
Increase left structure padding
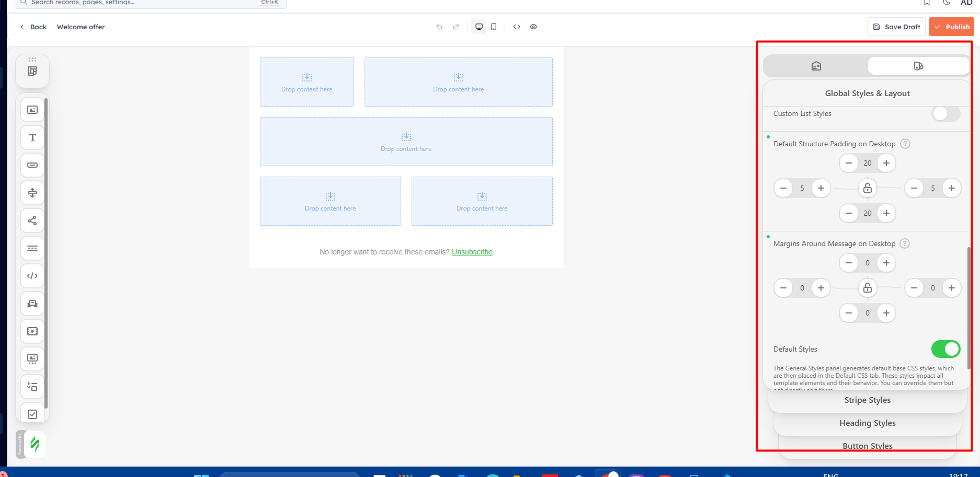tap(821, 188)
